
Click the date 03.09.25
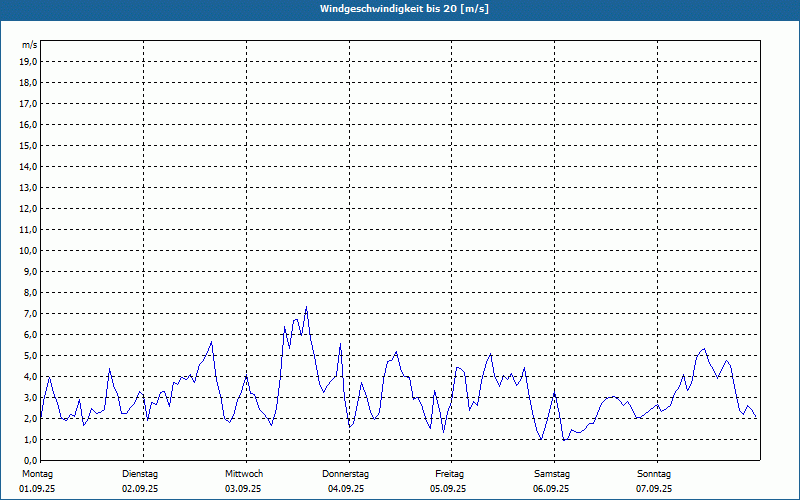(x=244, y=489)
